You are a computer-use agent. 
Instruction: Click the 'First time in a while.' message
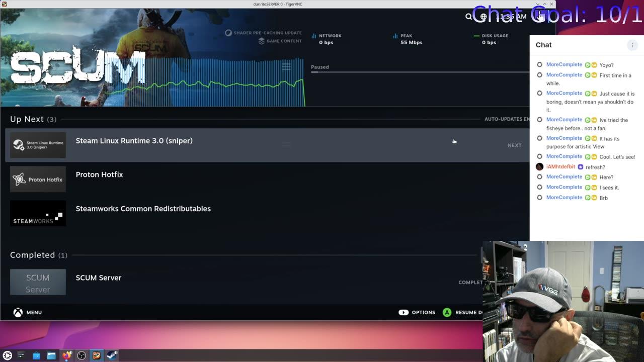point(589,79)
